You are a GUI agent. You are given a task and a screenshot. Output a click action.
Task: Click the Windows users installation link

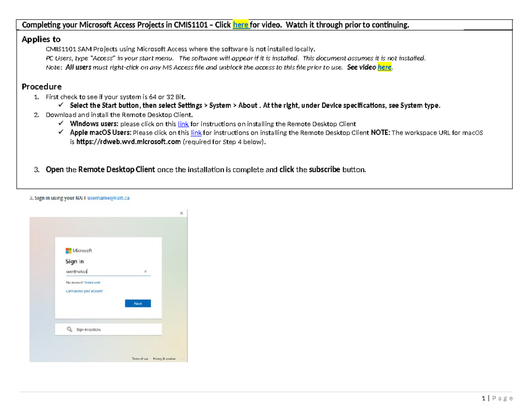pos(183,124)
